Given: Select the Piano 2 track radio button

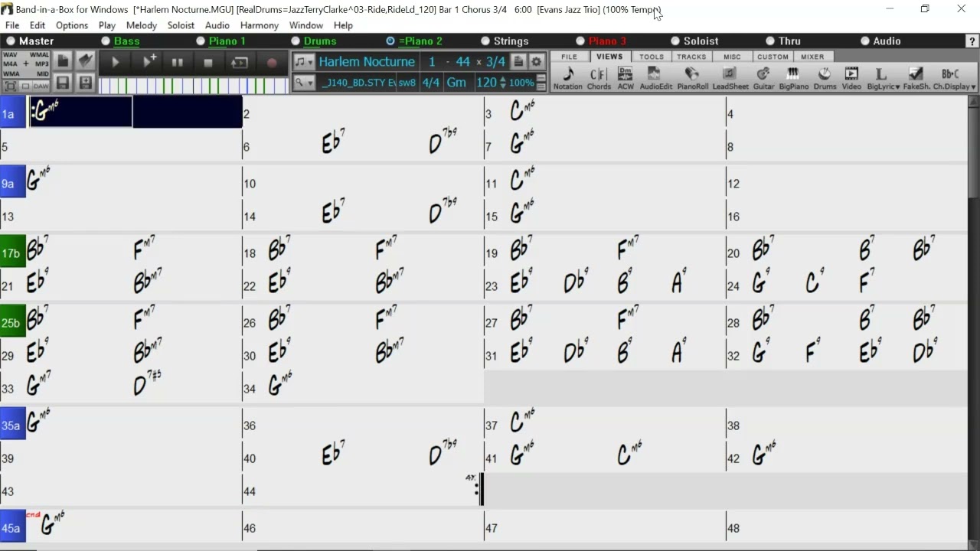Looking at the screenshot, I should pyautogui.click(x=390, y=41).
